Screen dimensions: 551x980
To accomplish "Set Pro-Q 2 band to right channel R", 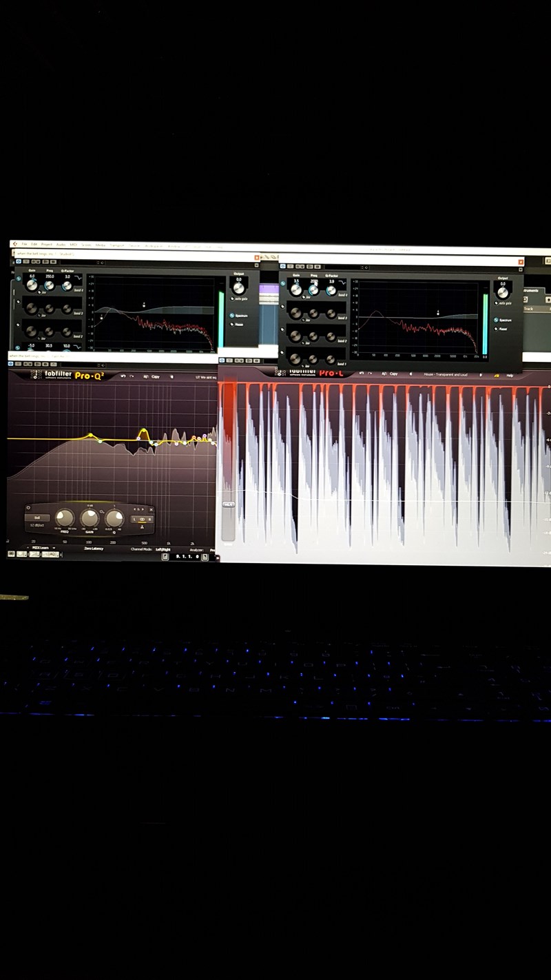I will 149,518.
